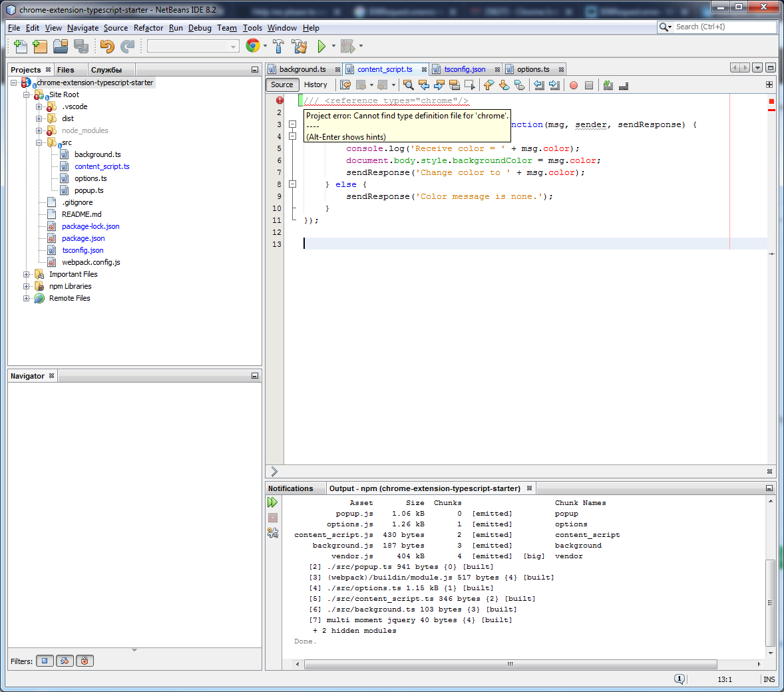Click the Build Project hammer icon
784x692 pixels.
point(278,47)
